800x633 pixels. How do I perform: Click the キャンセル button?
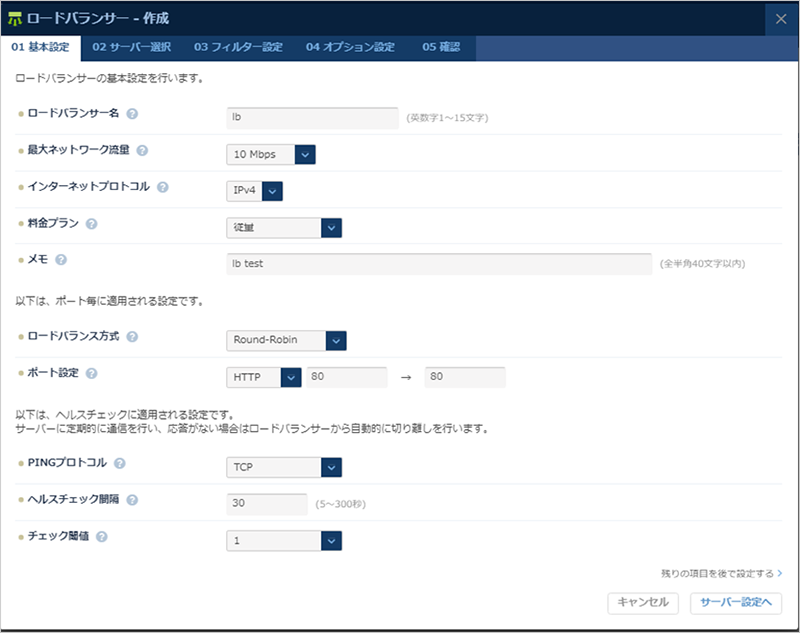point(645,603)
